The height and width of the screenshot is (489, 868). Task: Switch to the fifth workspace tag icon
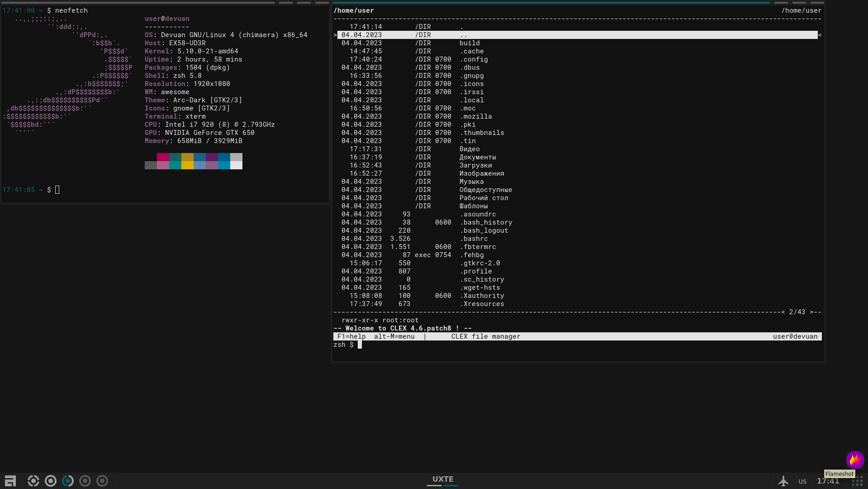102,481
